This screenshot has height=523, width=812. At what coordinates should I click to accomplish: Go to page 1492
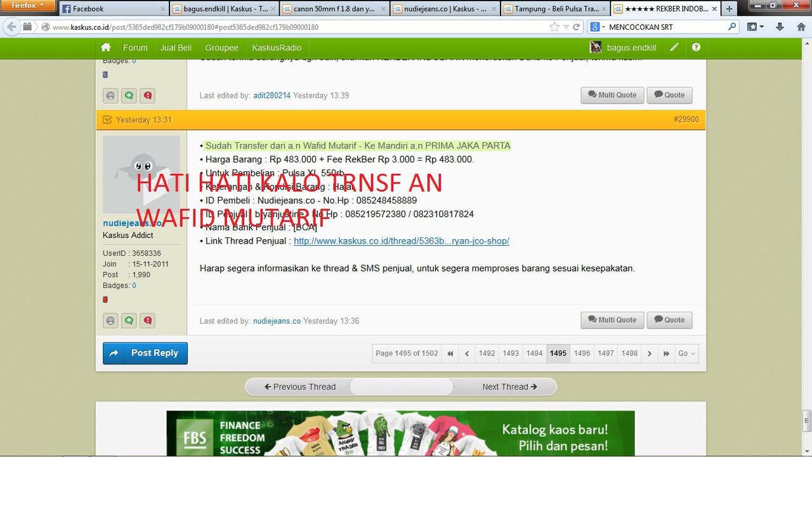487,354
